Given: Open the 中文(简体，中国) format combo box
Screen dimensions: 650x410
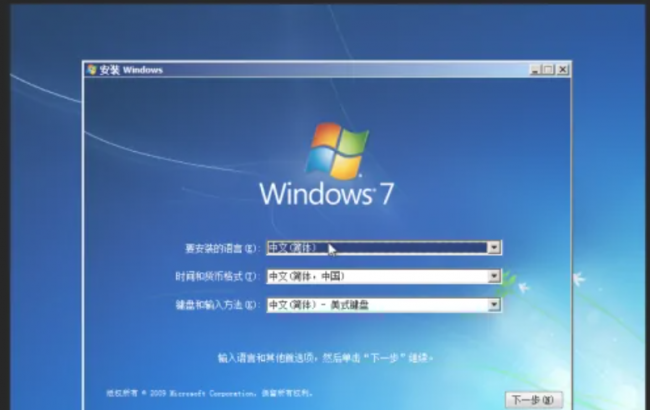Looking at the screenshot, I should coord(384,276).
